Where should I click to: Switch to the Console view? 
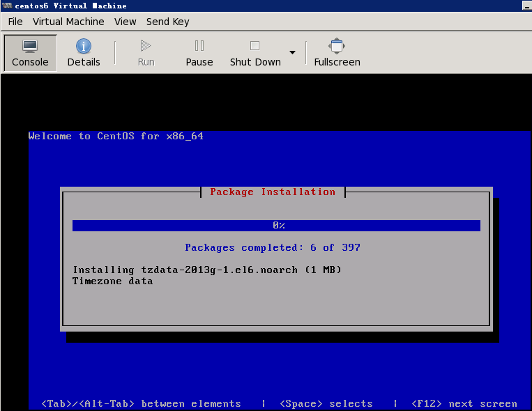tap(30, 53)
